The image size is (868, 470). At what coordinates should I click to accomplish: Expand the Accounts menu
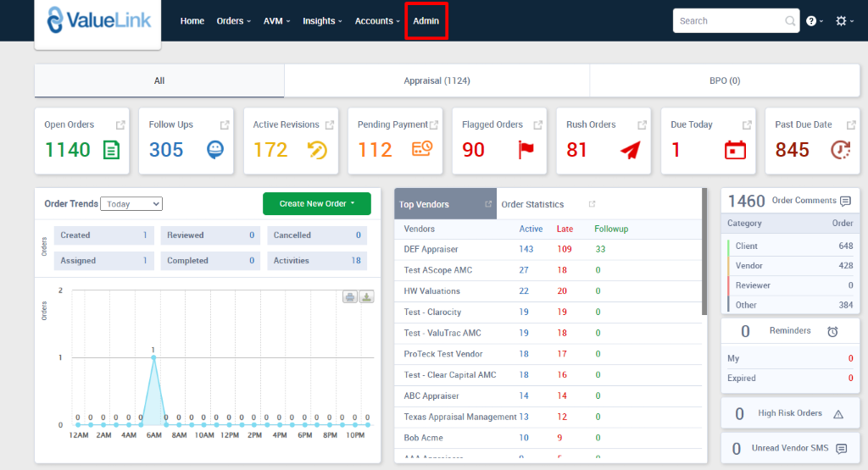(x=377, y=21)
